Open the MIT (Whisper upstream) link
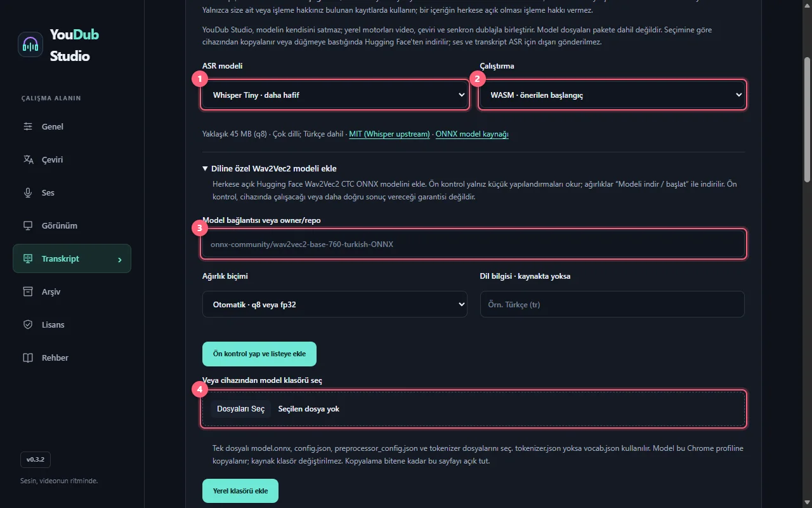 click(x=390, y=134)
